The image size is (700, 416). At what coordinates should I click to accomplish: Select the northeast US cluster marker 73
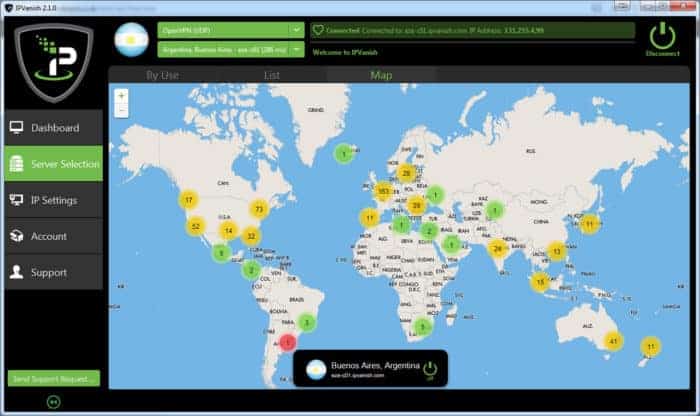coord(259,209)
